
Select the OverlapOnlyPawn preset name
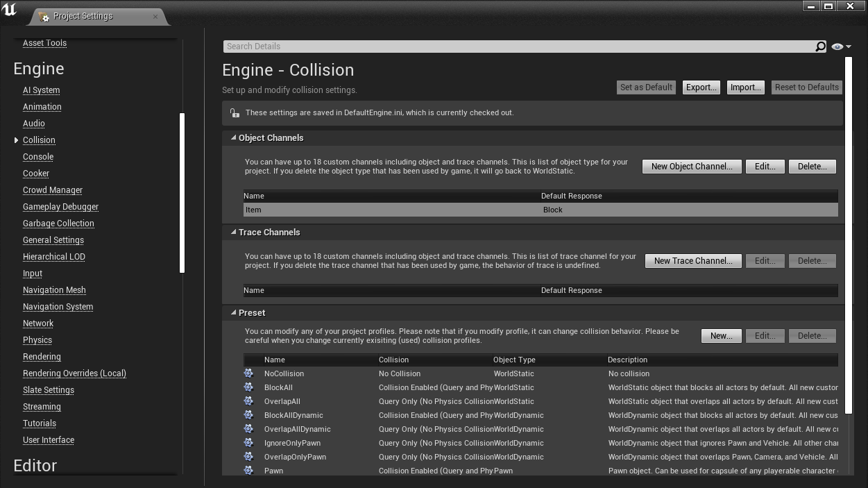295,457
